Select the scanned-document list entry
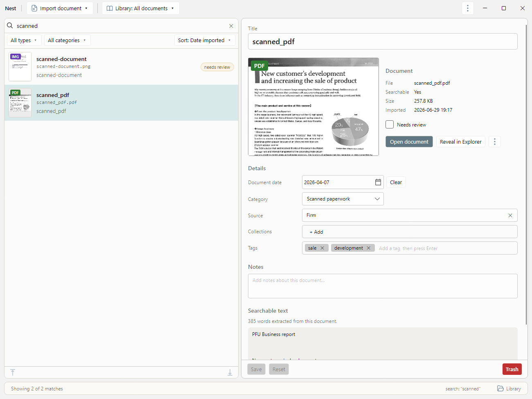Viewport: 532px width, 399px height. [121, 67]
